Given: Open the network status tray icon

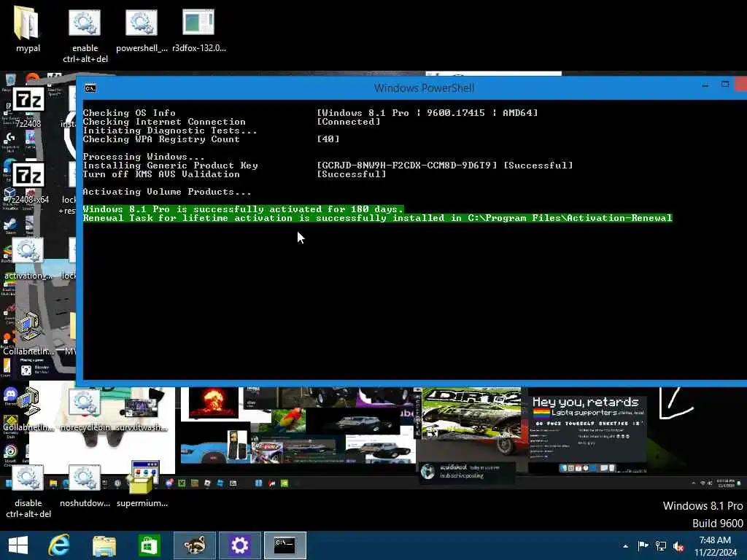Looking at the screenshot, I should click(661, 545).
